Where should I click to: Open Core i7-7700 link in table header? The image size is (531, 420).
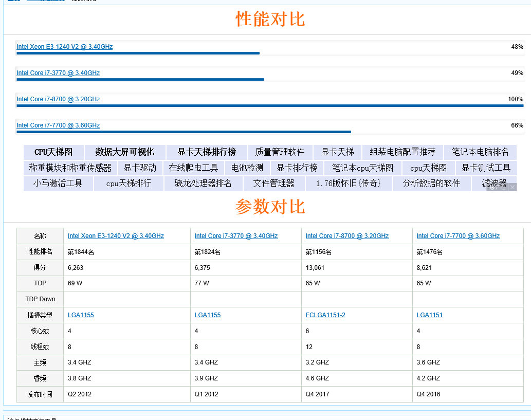(x=458, y=236)
